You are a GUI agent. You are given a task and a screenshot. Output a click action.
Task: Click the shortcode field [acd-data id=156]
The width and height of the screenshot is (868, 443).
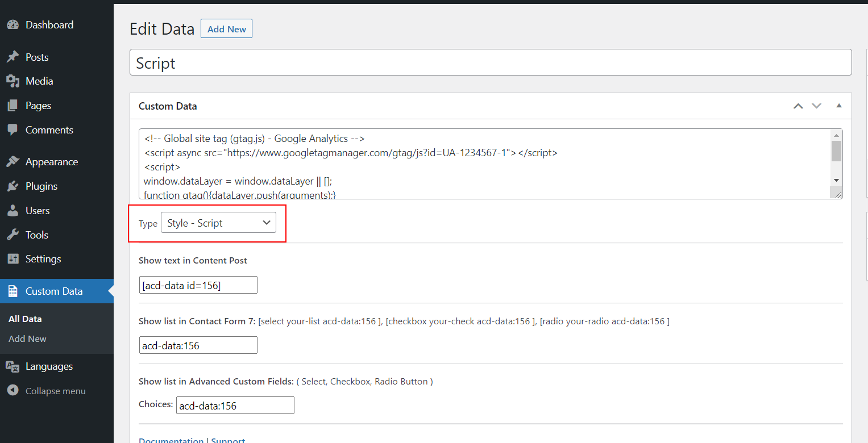tap(198, 285)
